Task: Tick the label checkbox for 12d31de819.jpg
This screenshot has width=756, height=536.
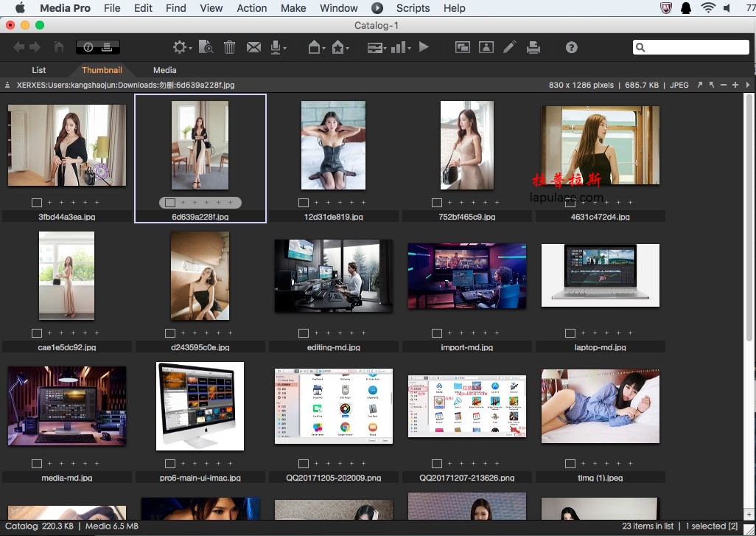Action: 304,203
